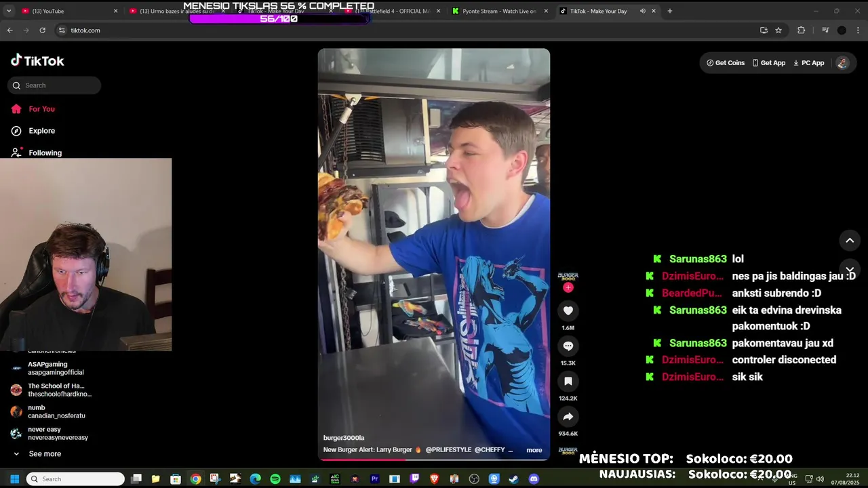Viewport: 868px width, 488px height.
Task: Reload the TikTok page
Action: pyautogui.click(x=42, y=30)
